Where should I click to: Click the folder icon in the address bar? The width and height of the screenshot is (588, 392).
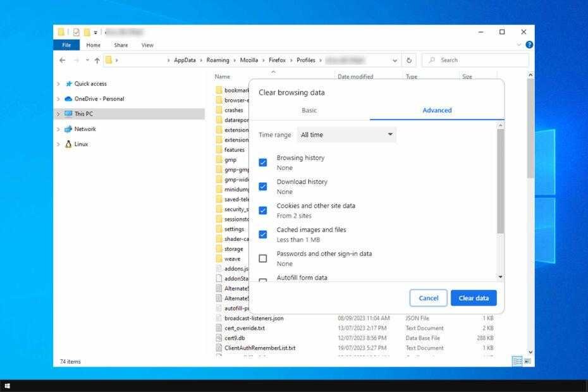pos(110,60)
